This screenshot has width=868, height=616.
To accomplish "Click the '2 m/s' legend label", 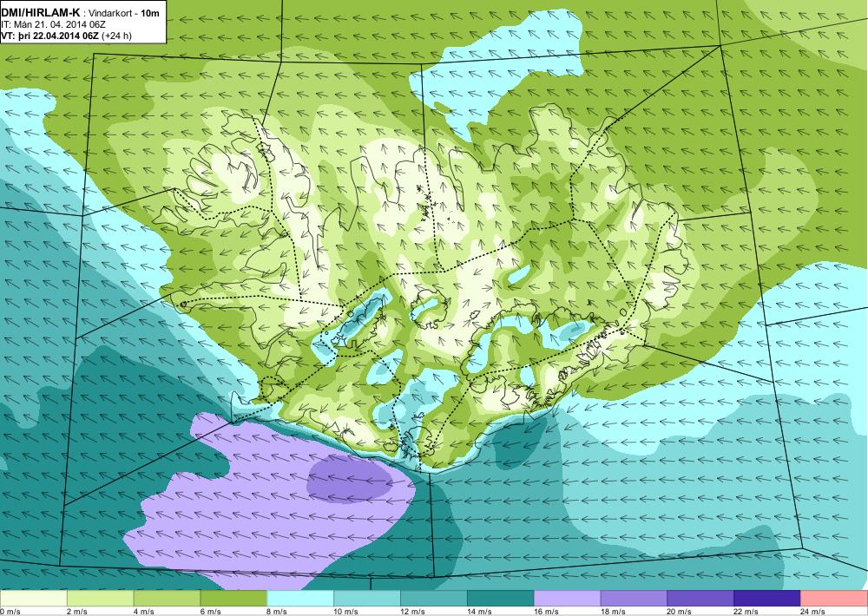I will 77,612.
